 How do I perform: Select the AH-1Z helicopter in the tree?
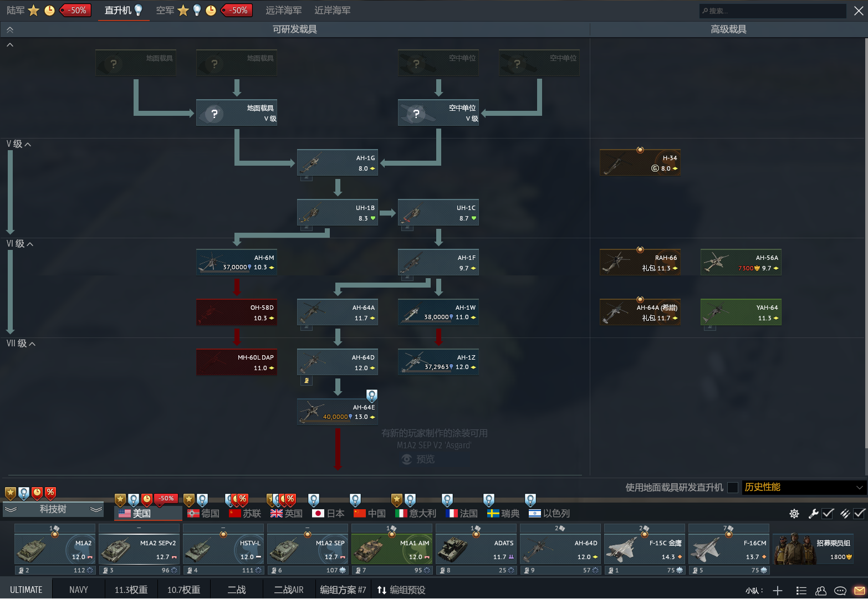438,362
